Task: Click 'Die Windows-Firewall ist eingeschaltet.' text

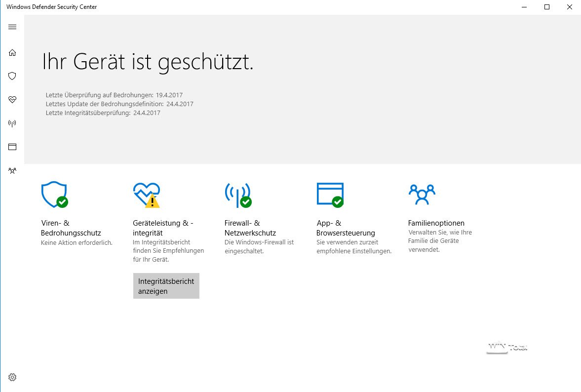Action: point(259,246)
